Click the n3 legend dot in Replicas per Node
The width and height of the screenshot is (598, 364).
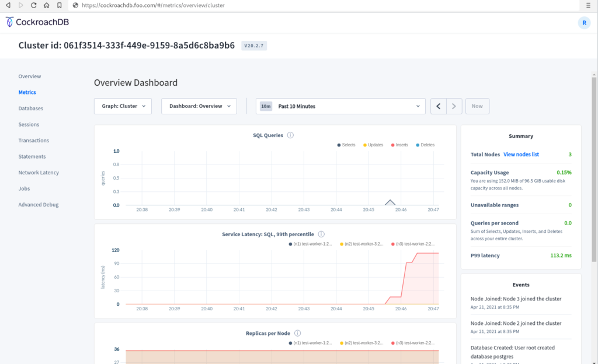point(393,343)
